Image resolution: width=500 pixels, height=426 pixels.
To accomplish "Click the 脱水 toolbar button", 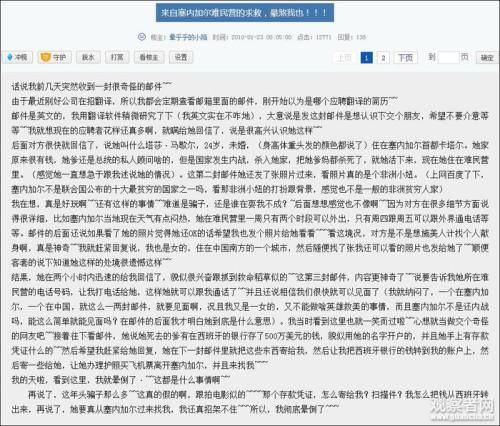I will [x=88, y=57].
